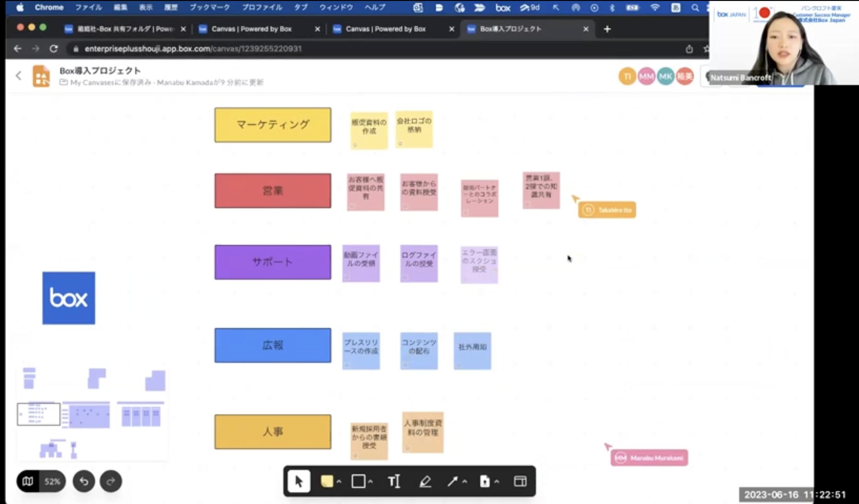This screenshot has width=859, height=504.
Task: Click the 52% zoom level
Action: pyautogui.click(x=52, y=481)
